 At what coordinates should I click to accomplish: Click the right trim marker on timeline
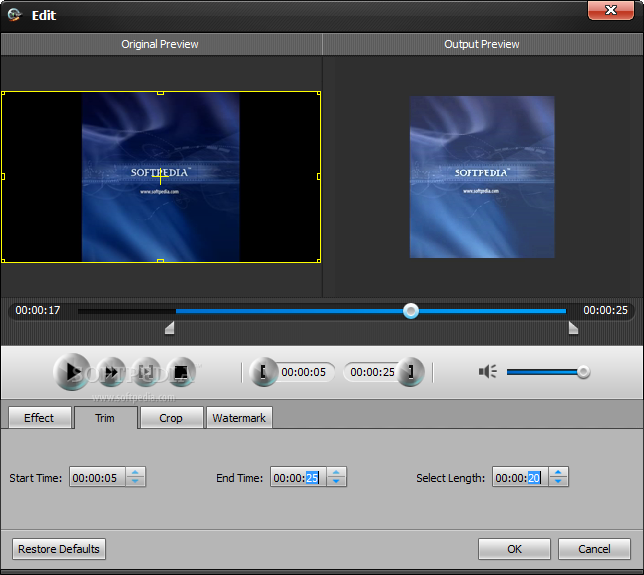[x=573, y=328]
